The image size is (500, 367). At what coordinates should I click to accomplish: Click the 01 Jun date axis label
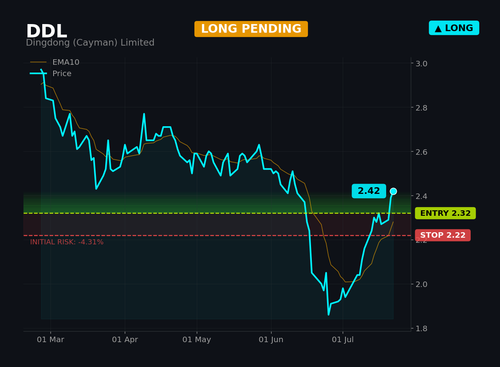click(271, 340)
